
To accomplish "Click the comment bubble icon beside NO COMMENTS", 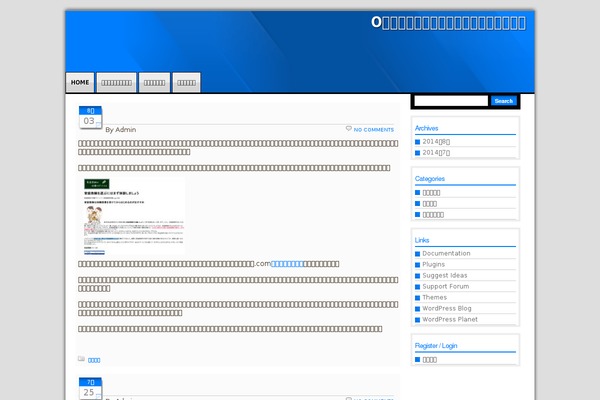I will tap(349, 129).
